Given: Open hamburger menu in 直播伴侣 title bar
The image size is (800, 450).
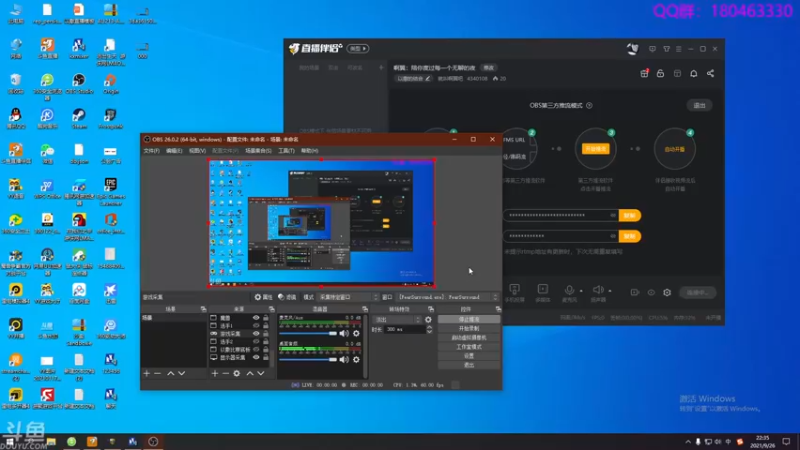Looking at the screenshot, I should pyautogui.click(x=679, y=49).
